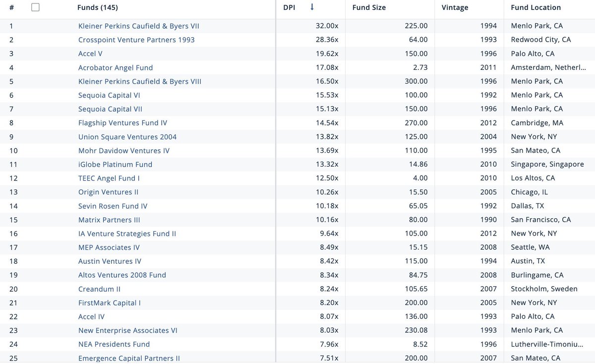Click fund size value 8.52

click(x=419, y=344)
